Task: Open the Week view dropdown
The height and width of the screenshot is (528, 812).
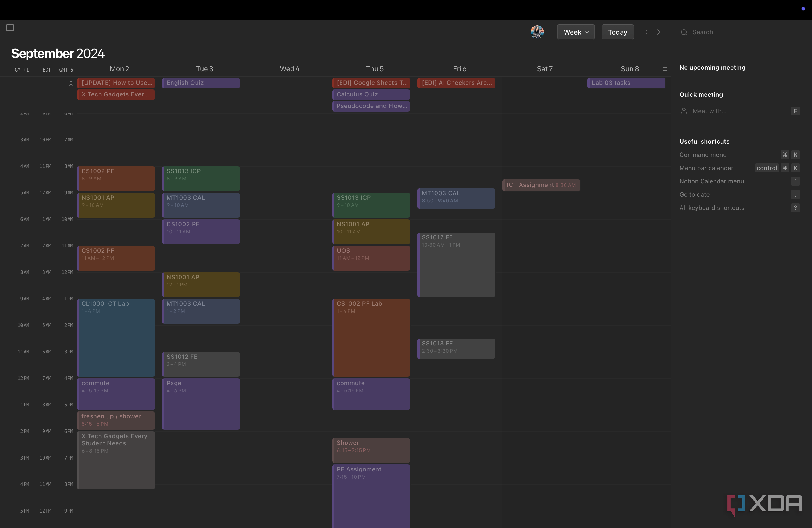Action: tap(576, 32)
